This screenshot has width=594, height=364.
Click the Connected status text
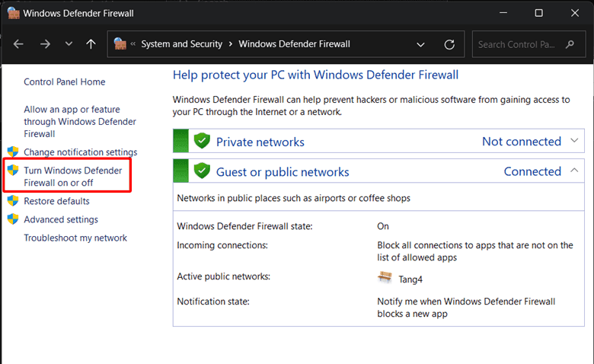click(532, 171)
